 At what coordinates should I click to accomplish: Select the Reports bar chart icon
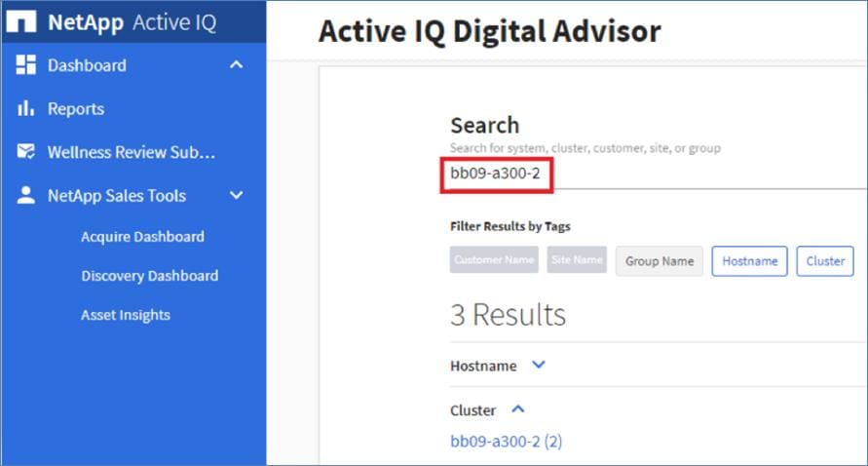pyautogui.click(x=25, y=108)
